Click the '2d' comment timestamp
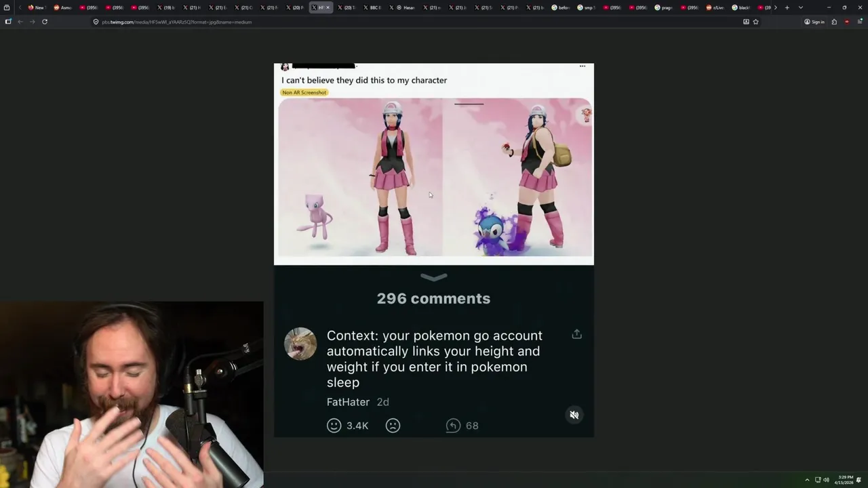Viewport: 868px width, 488px height. pos(382,402)
